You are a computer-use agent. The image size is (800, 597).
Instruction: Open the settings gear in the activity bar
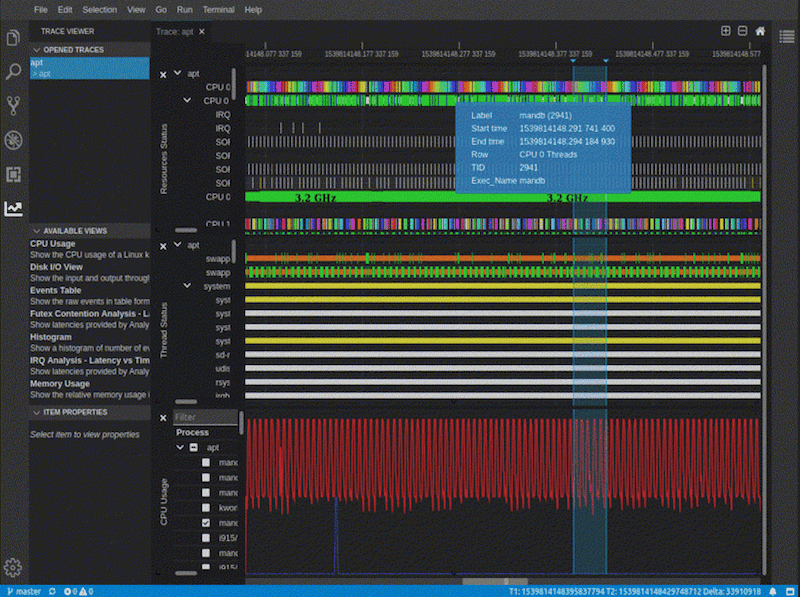coord(12,567)
